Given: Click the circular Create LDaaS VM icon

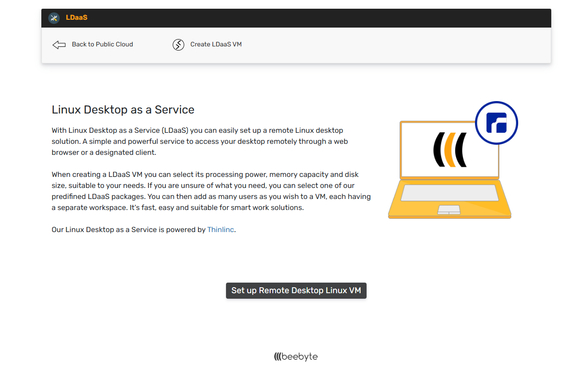Looking at the screenshot, I should (178, 45).
